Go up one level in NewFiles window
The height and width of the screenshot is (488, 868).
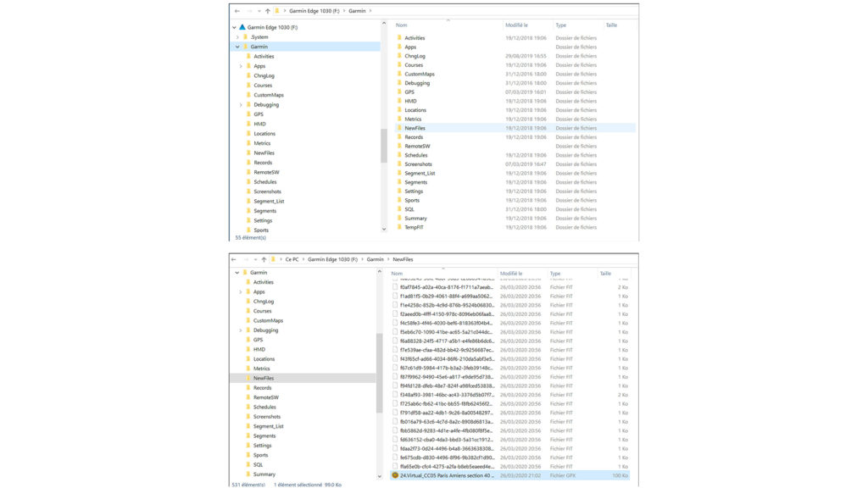click(264, 259)
